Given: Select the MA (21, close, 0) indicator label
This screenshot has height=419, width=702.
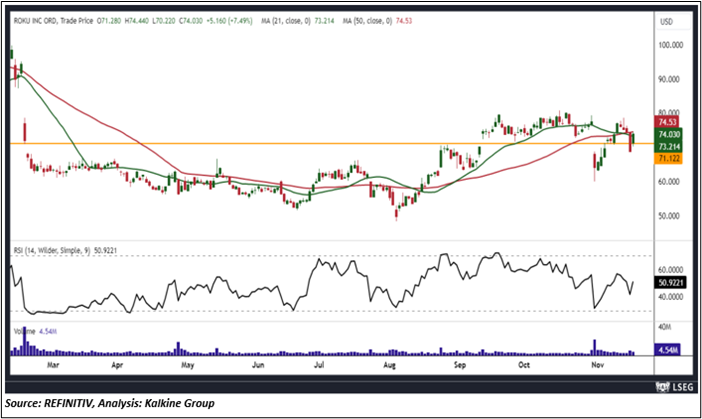Looking at the screenshot, I should 286,21.
